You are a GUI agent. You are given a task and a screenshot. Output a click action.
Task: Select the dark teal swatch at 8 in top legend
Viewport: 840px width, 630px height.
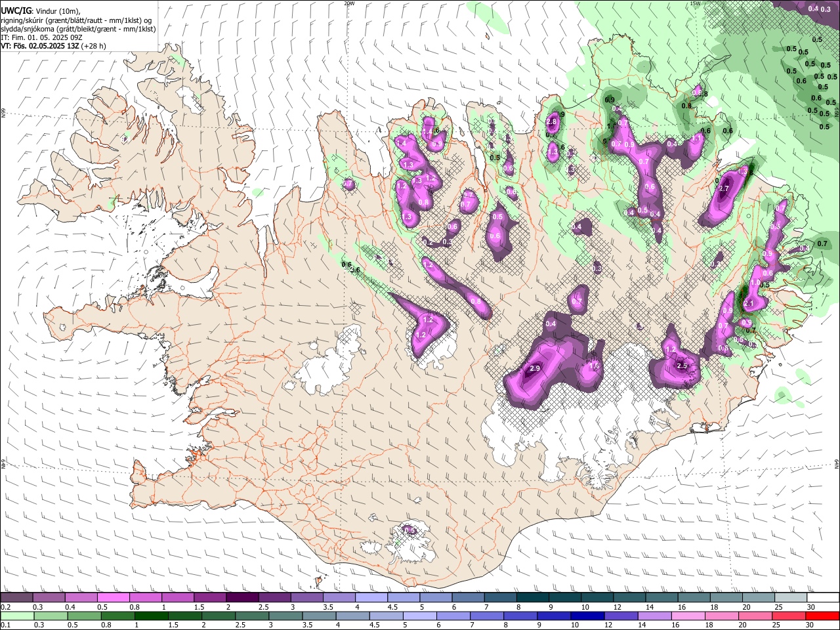(x=533, y=597)
